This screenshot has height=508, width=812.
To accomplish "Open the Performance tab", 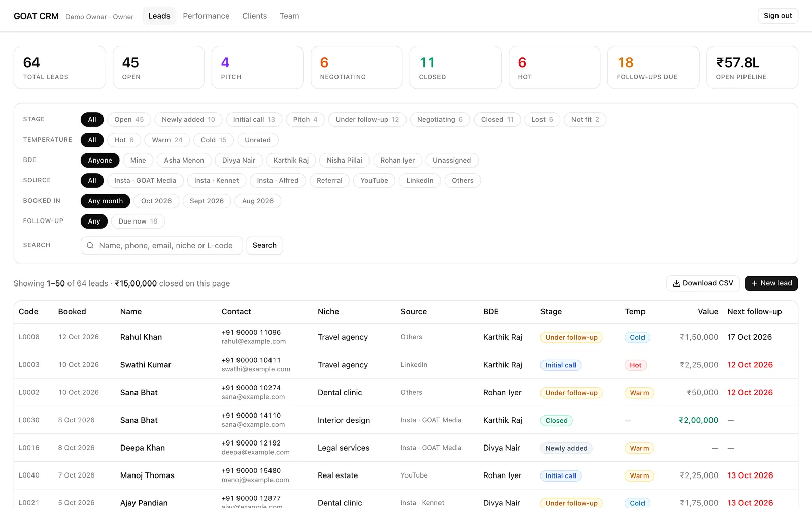I will (x=206, y=16).
